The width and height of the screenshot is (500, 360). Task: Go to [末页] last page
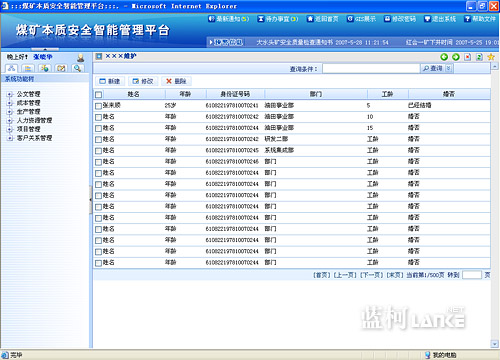coord(395,275)
